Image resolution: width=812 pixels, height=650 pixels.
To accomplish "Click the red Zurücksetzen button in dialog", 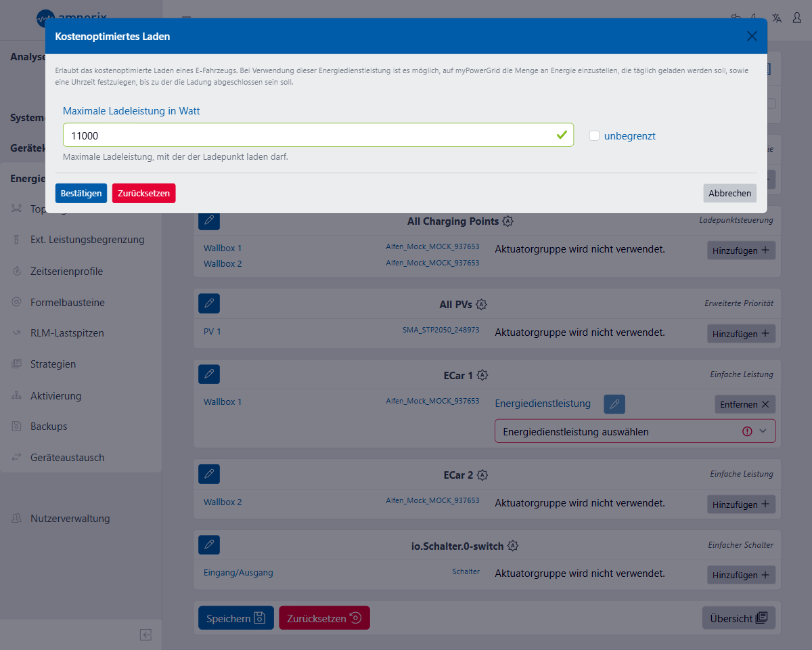I will pos(143,193).
